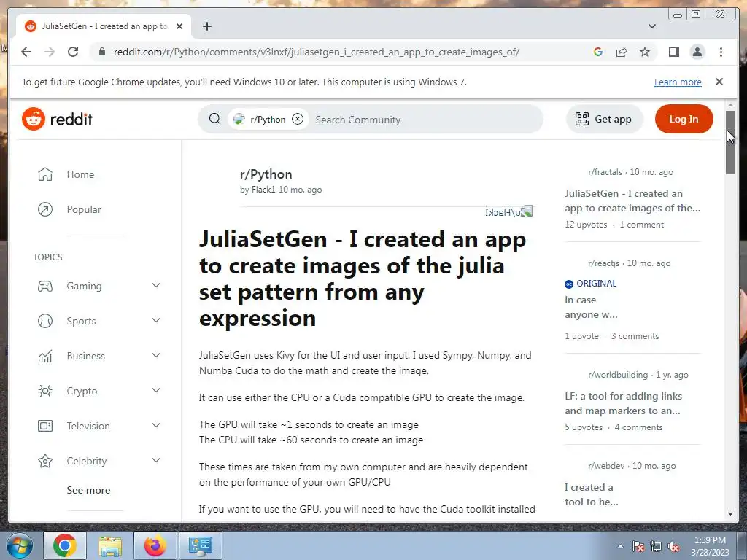Open Chrome three-dot menu
This screenshot has width=747, height=560.
point(721,52)
